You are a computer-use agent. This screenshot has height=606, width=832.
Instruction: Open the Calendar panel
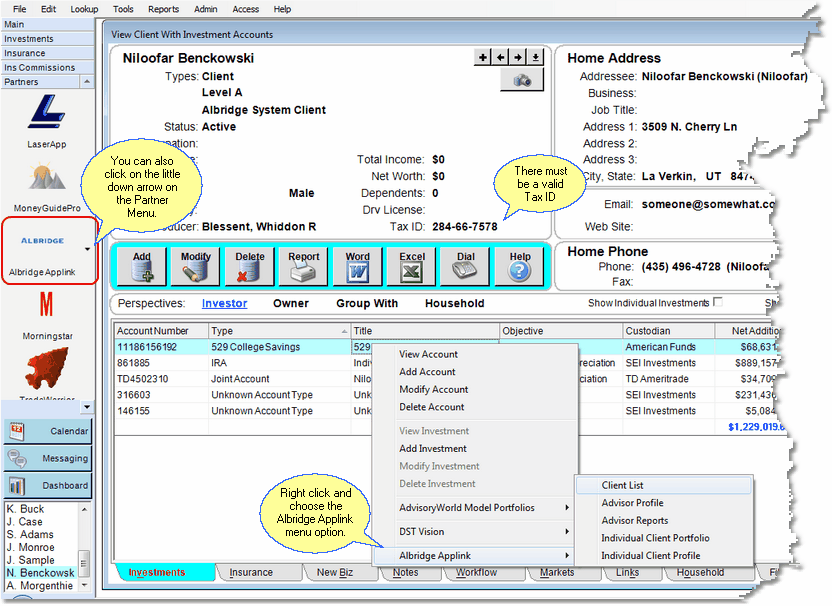click(x=45, y=431)
